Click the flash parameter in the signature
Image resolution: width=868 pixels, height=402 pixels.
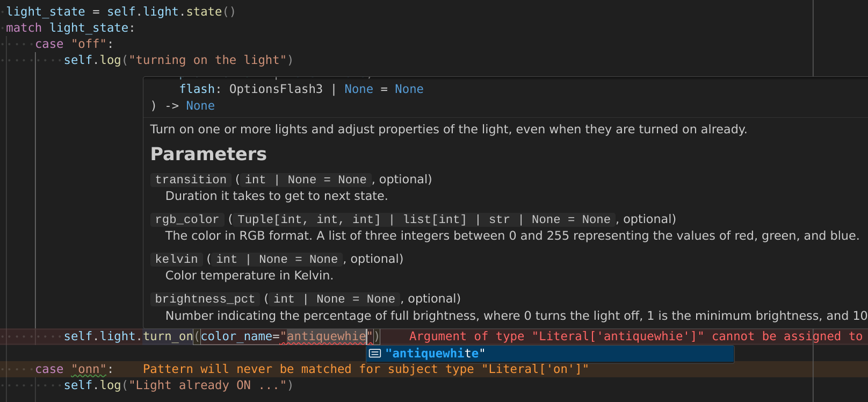tap(197, 89)
